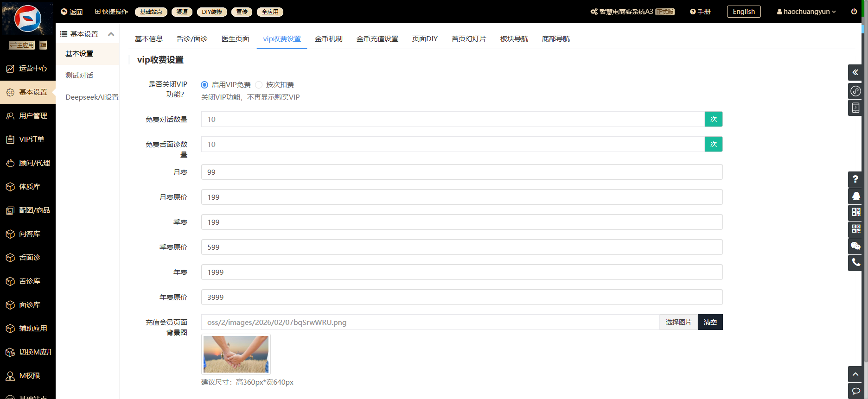Click the sidebar collapse icon beside 主应用

coord(43,45)
